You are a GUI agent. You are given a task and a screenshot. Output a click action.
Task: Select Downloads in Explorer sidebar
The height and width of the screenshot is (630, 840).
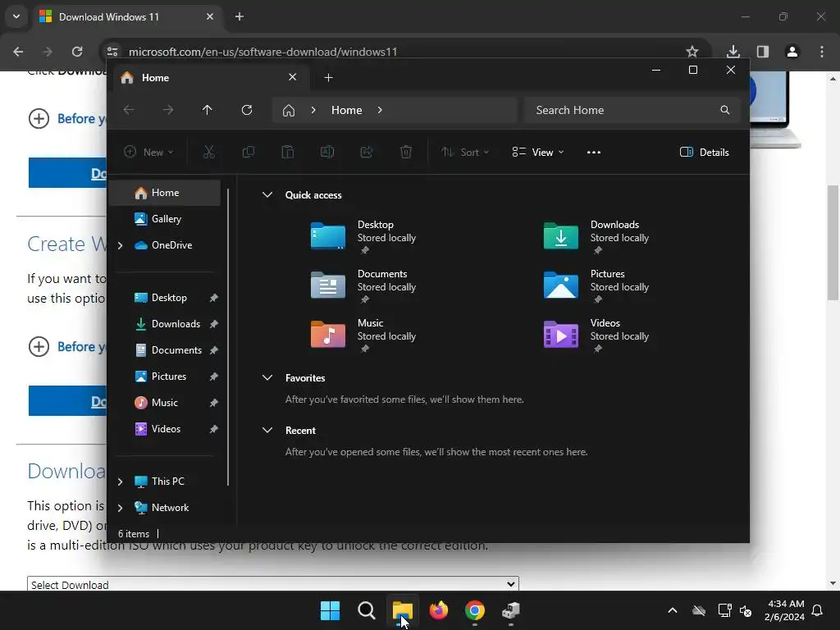point(166,323)
